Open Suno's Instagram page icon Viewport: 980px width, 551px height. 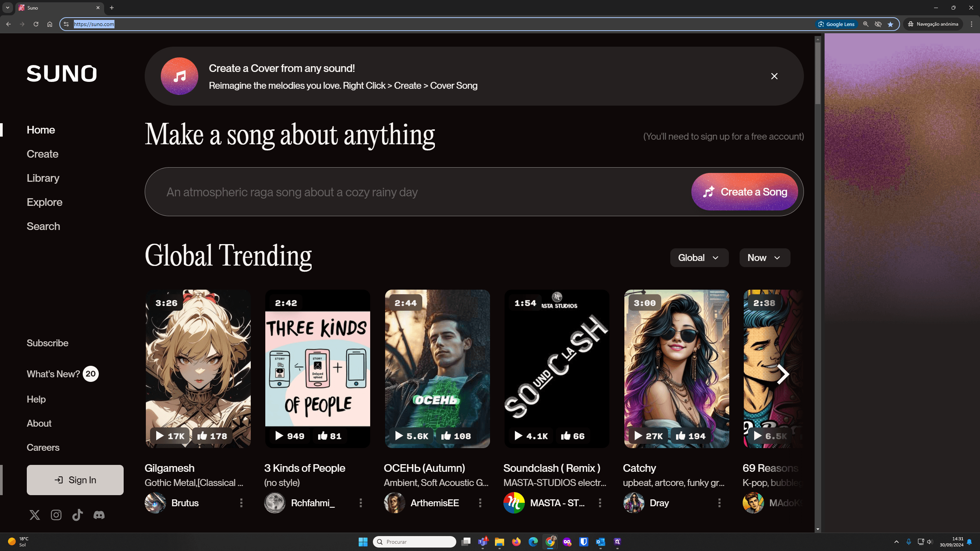(x=56, y=515)
